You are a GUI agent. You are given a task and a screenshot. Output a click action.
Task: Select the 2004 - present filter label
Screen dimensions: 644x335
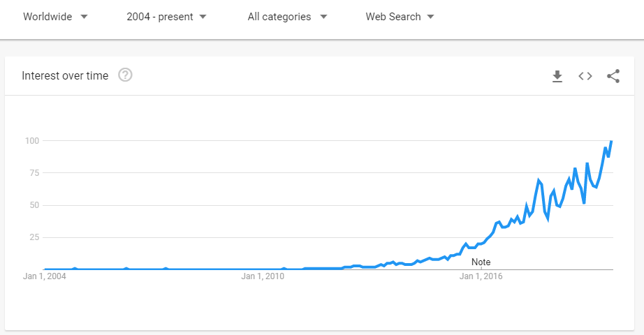pyautogui.click(x=160, y=17)
